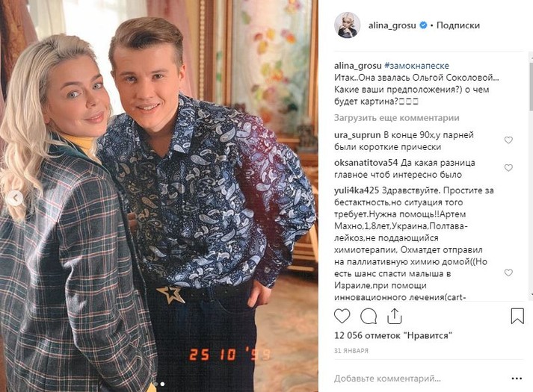The width and height of the screenshot is (533, 392).
Task: Open comments via speech bubble icon
Action: (x=369, y=317)
